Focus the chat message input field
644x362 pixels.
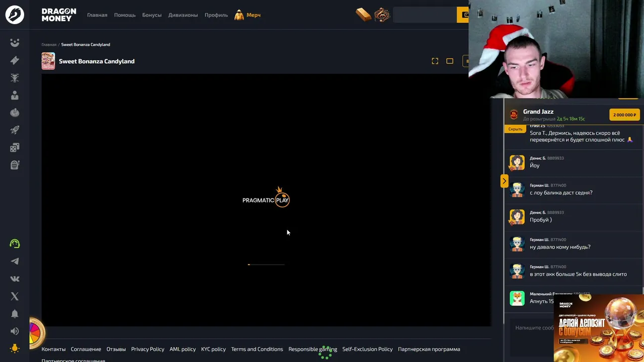[x=533, y=328]
